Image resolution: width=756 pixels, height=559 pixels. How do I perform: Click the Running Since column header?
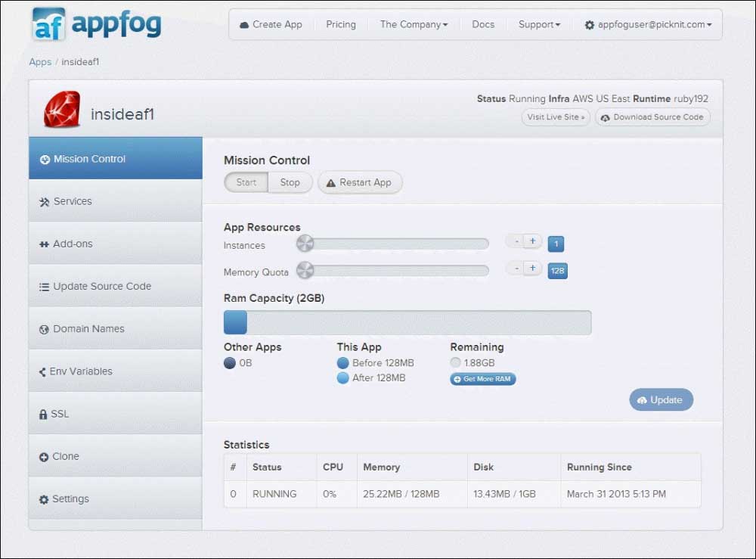631,467
